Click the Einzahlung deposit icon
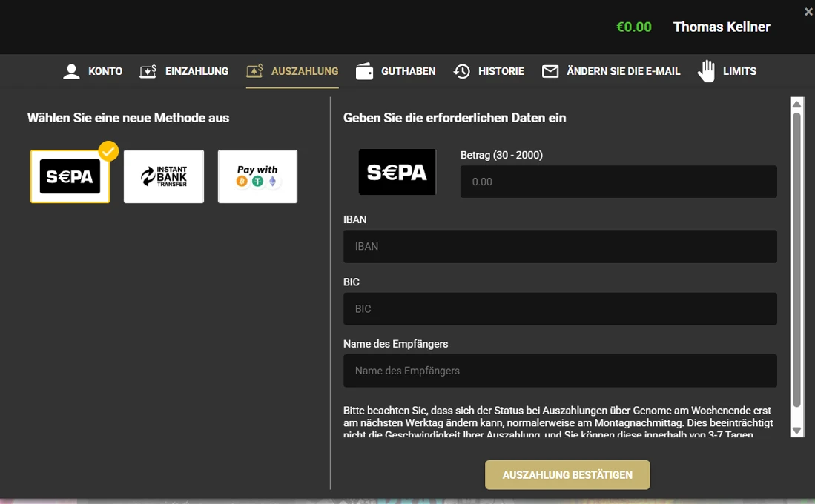The width and height of the screenshot is (815, 504). [x=148, y=71]
